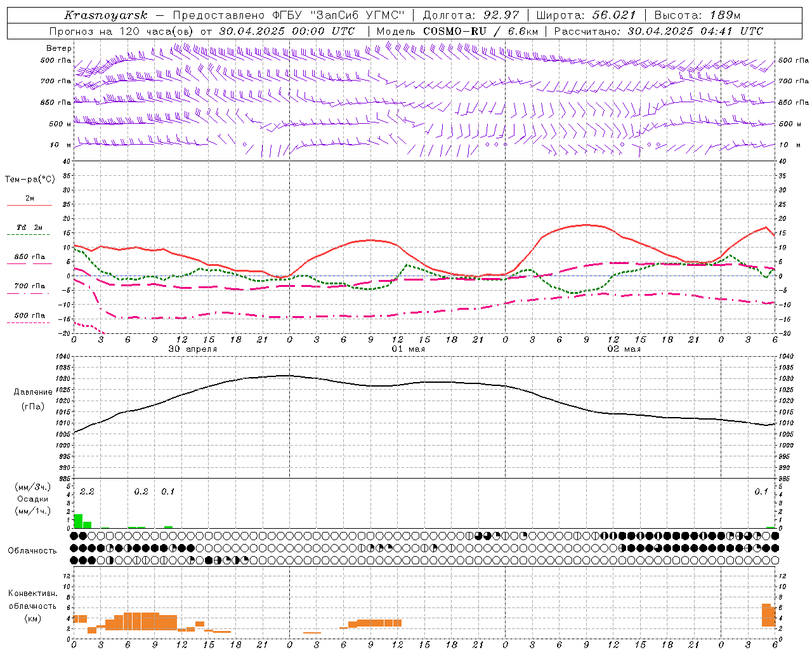812x650 pixels.
Task: Click the 'Облачность' cloud cover label
Action: coord(32,551)
